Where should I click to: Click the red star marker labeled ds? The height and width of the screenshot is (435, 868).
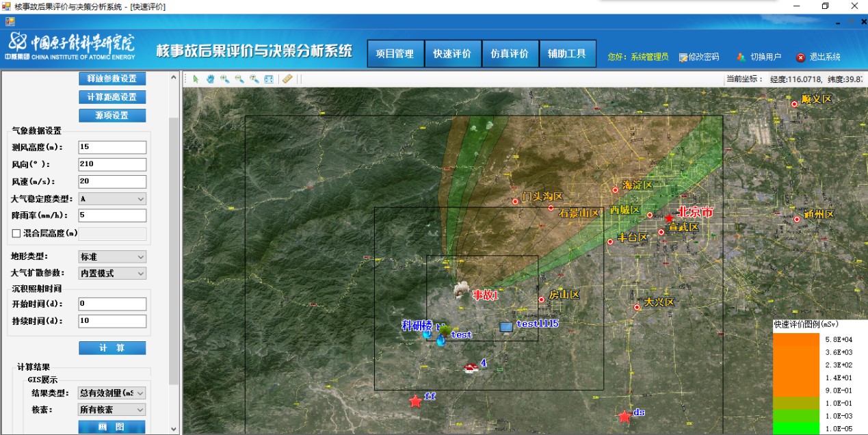tap(624, 416)
